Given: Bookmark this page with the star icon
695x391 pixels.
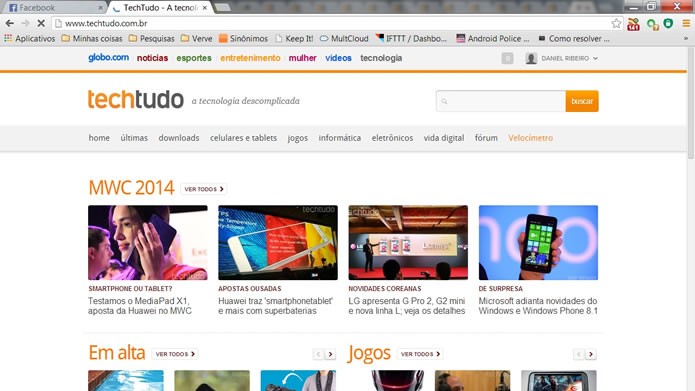Looking at the screenshot, I should click(616, 23).
